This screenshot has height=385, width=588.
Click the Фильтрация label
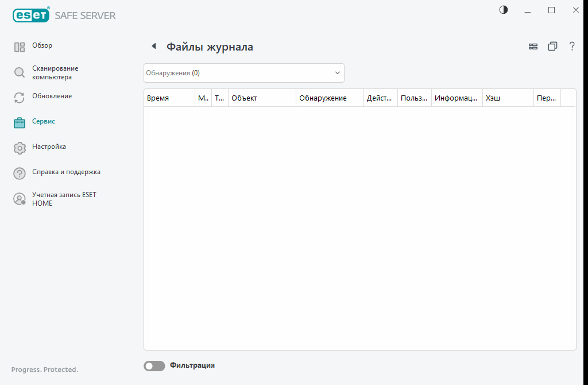pyautogui.click(x=192, y=365)
